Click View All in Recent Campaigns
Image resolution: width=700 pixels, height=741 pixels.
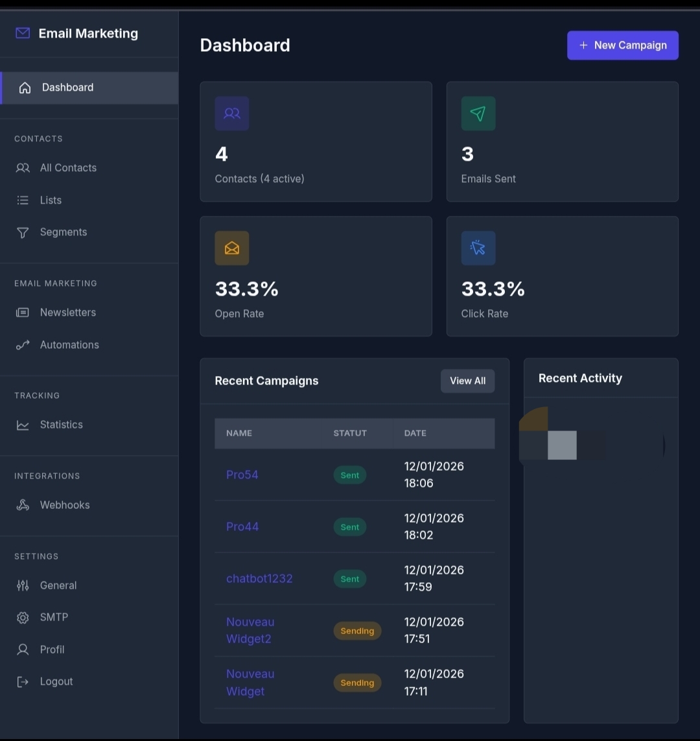(467, 381)
